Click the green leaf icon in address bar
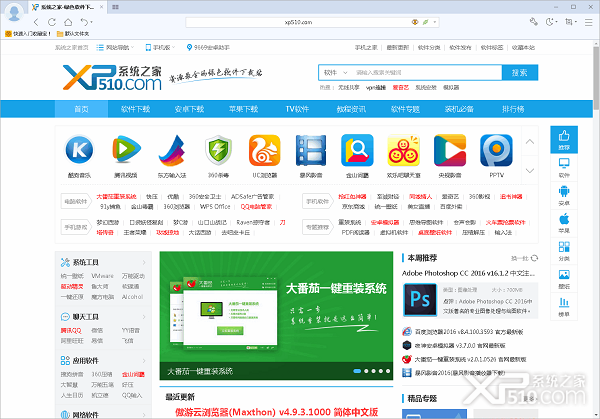The width and height of the screenshot is (600, 419). (x=425, y=22)
